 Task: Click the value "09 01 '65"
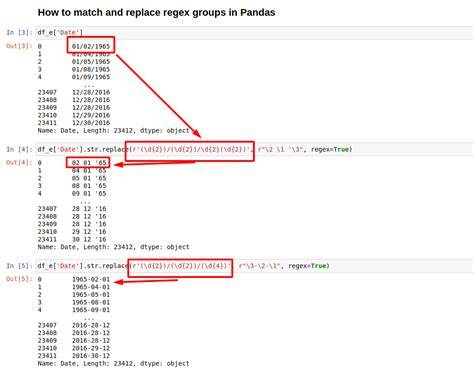point(89,194)
